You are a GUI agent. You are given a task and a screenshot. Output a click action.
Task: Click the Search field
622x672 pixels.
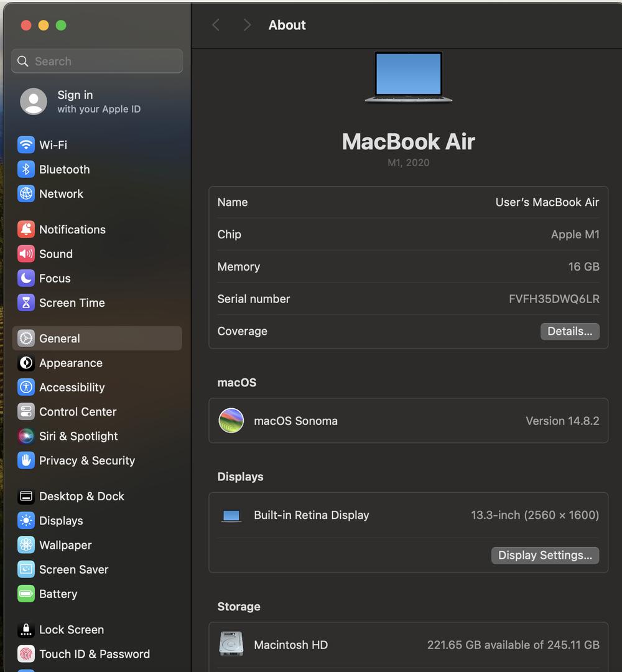click(97, 61)
